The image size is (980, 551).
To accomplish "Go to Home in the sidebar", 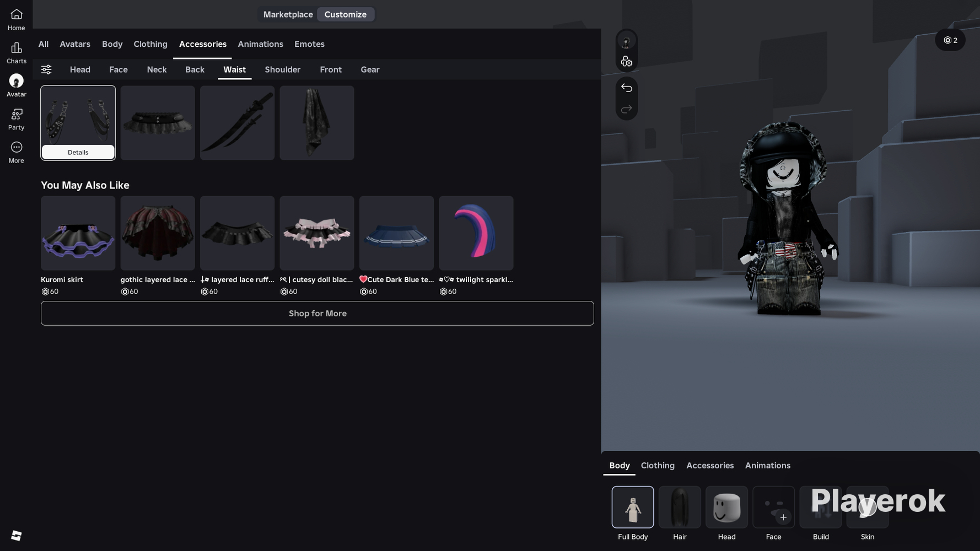I will (16, 19).
